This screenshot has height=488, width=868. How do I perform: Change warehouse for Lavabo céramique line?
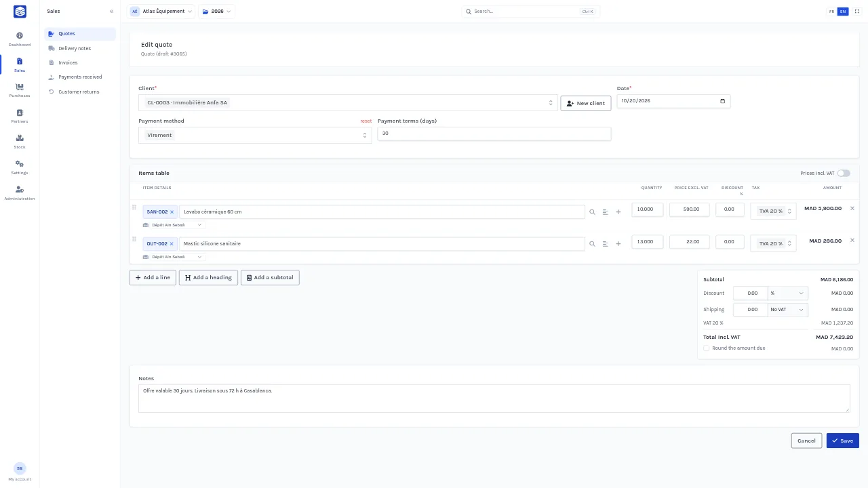coord(173,225)
